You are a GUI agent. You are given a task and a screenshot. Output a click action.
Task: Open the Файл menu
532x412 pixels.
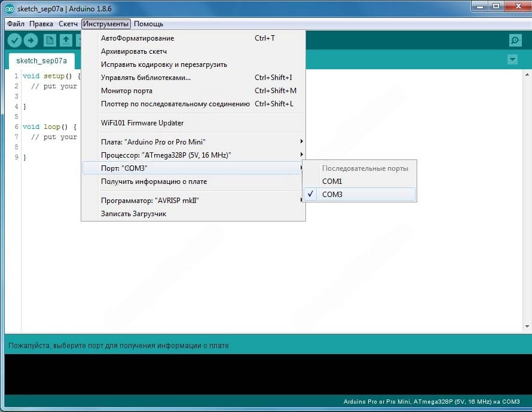[x=16, y=24]
